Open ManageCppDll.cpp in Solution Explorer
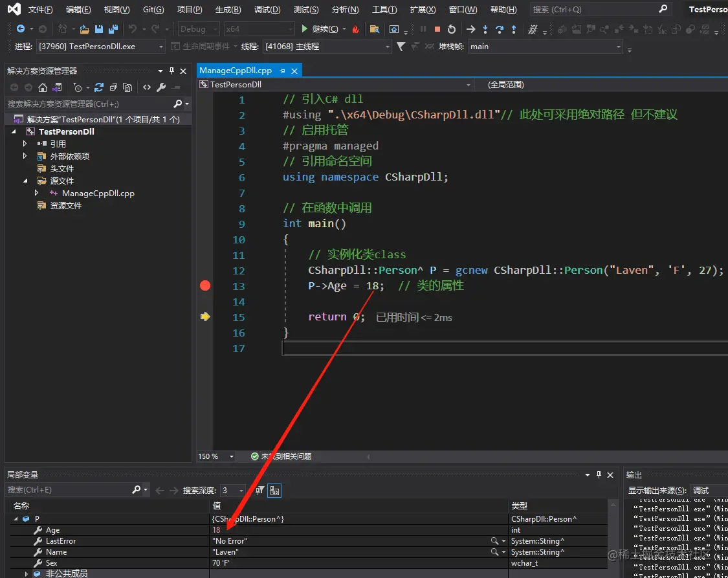Screen dimensions: 728x578 98,193
